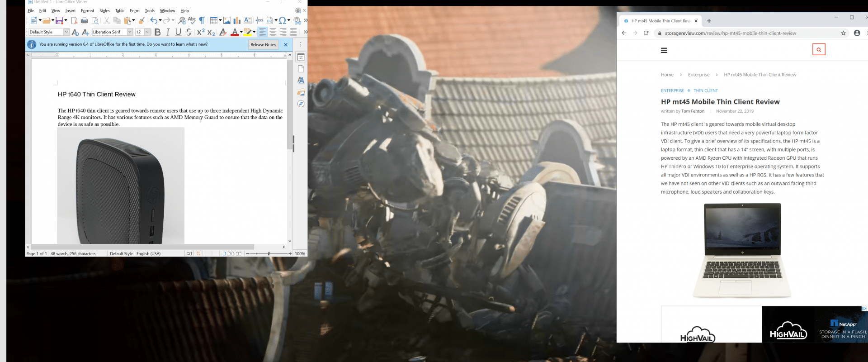
Task: Click the Spelling check Abc icon
Action: [x=192, y=20]
